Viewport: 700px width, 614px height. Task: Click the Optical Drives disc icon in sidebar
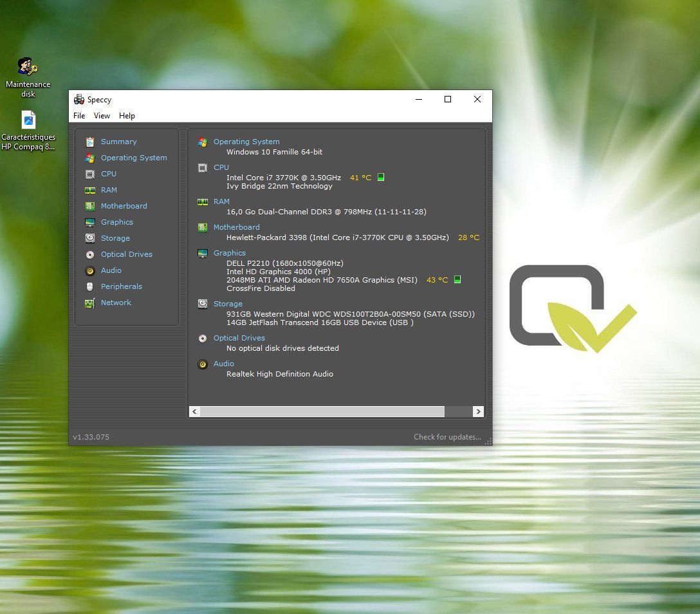click(89, 254)
